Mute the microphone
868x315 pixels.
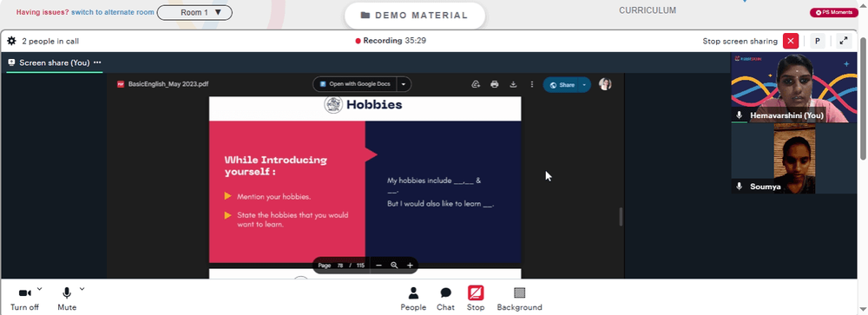point(67,299)
